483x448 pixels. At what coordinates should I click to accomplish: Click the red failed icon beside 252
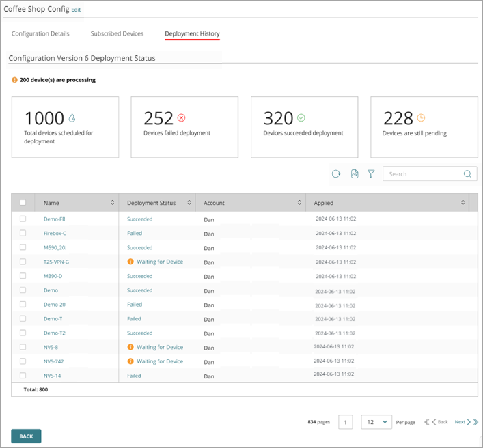pyautogui.click(x=181, y=117)
